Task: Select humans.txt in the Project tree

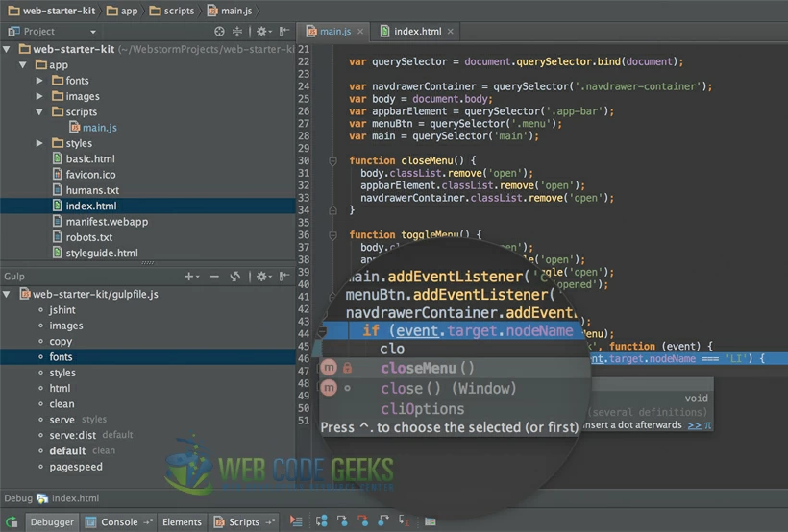Action: point(86,190)
